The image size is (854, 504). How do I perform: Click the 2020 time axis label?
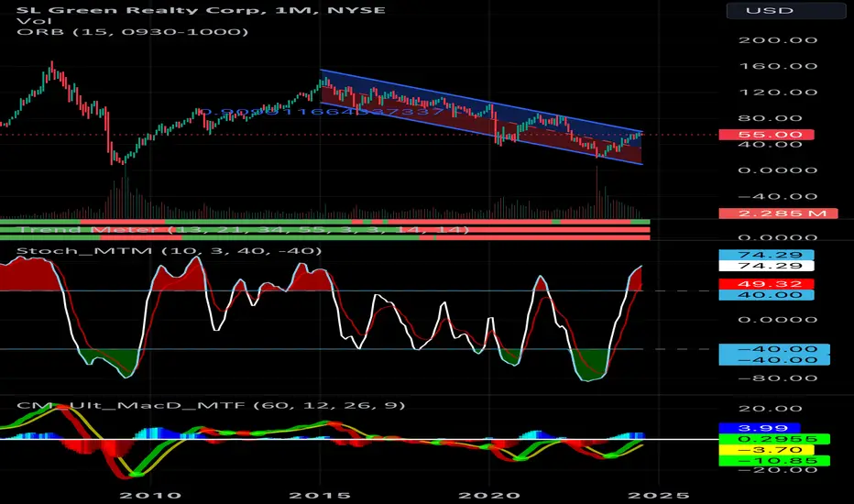tap(489, 495)
